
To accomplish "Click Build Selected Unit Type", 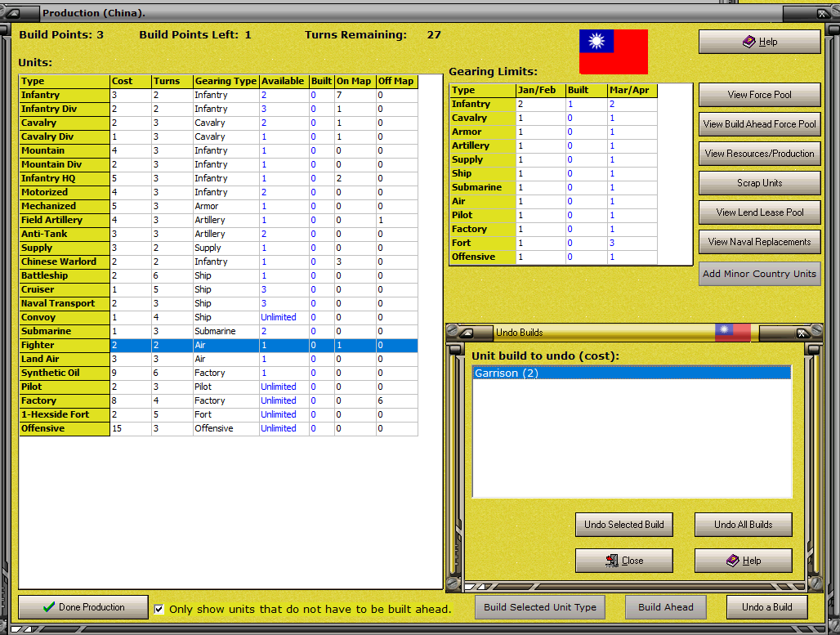I will click(x=540, y=607).
